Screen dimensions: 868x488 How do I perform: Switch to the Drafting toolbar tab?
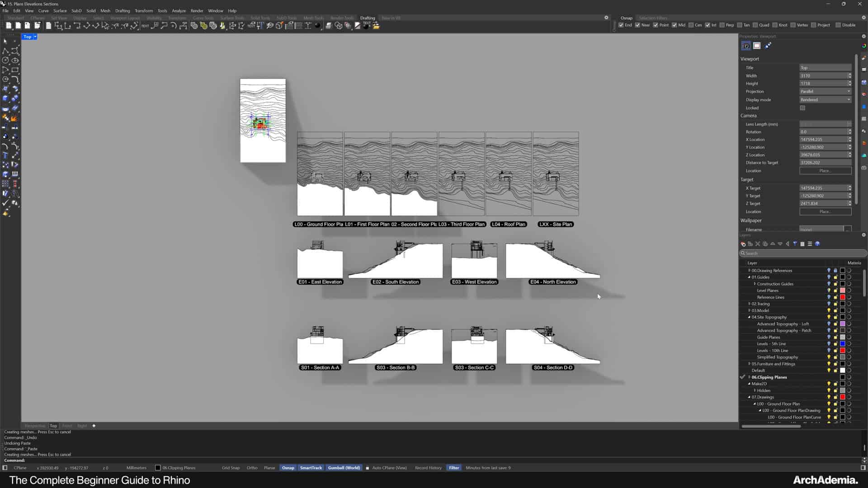pos(368,18)
